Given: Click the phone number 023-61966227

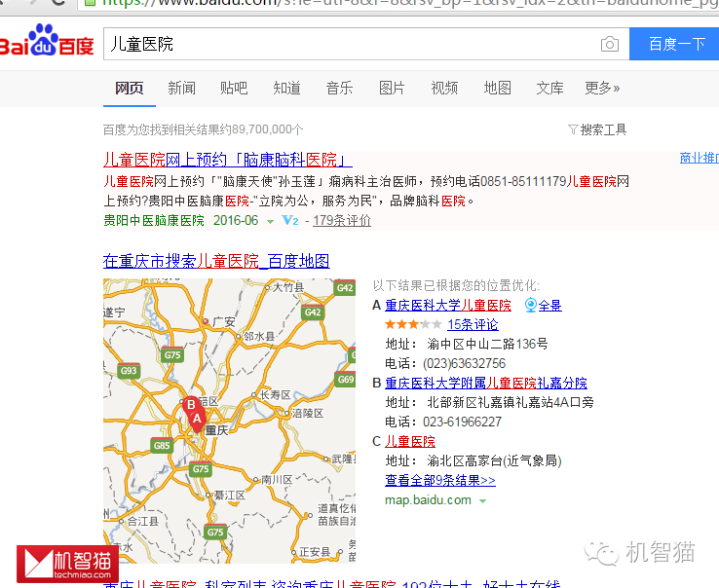Looking at the screenshot, I should pos(462,422).
